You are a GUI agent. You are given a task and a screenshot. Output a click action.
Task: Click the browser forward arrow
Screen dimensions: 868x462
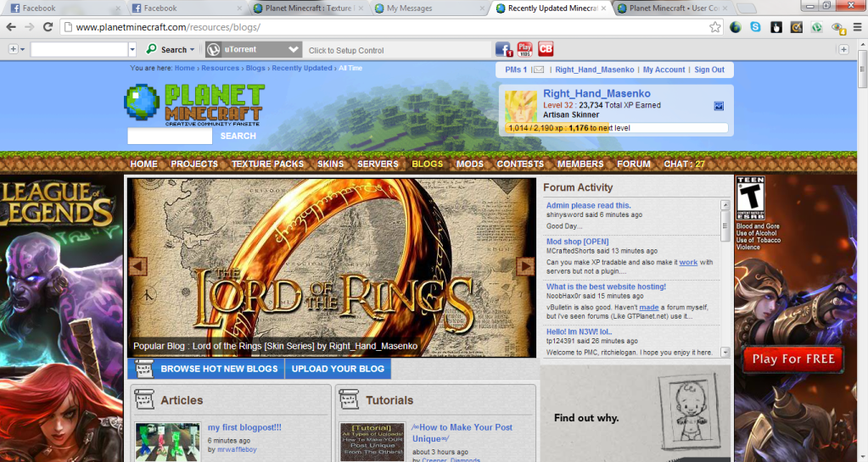[30, 27]
